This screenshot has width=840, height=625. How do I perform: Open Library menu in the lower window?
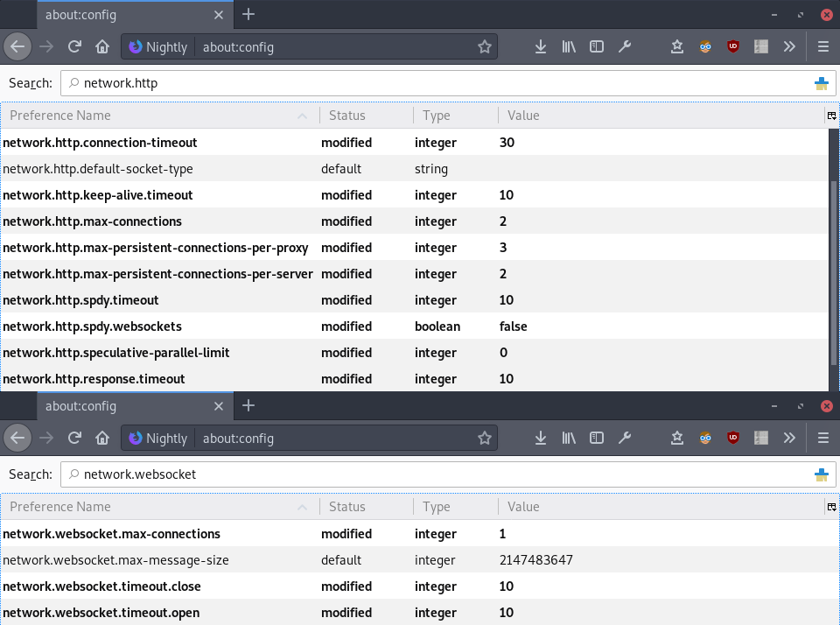(569, 438)
